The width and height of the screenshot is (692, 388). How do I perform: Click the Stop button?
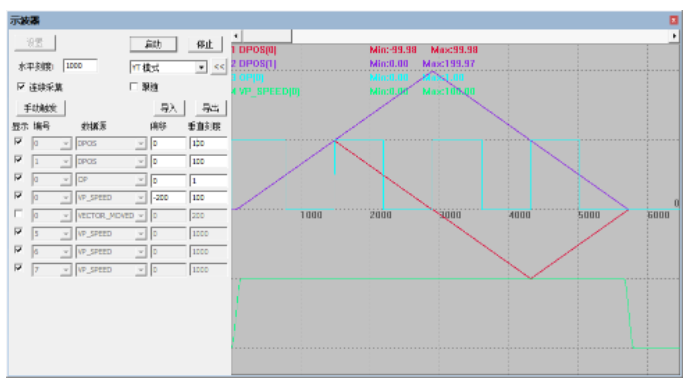click(x=205, y=44)
